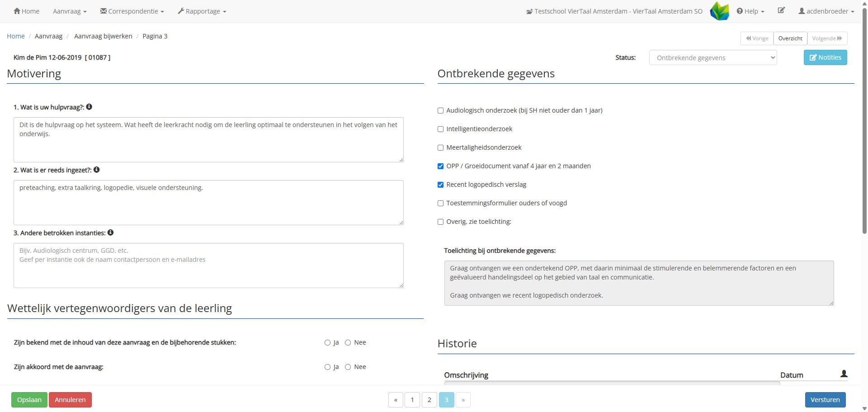Image resolution: width=868 pixels, height=412 pixels.
Task: Click the 'Aanvraag' breadcrumb text
Action: (48, 36)
